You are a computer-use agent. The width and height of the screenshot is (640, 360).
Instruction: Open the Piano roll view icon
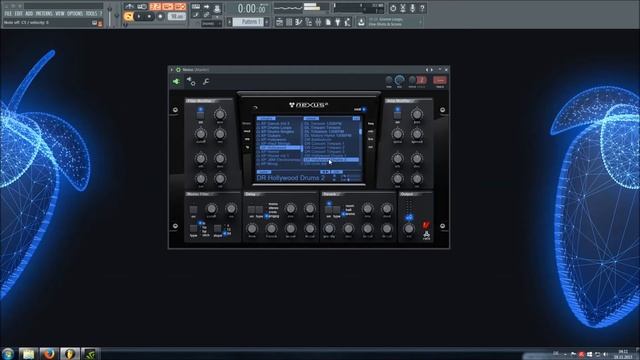298,22
